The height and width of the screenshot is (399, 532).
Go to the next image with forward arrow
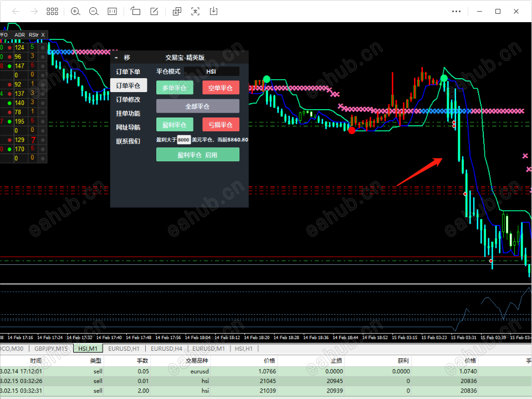coord(34,12)
